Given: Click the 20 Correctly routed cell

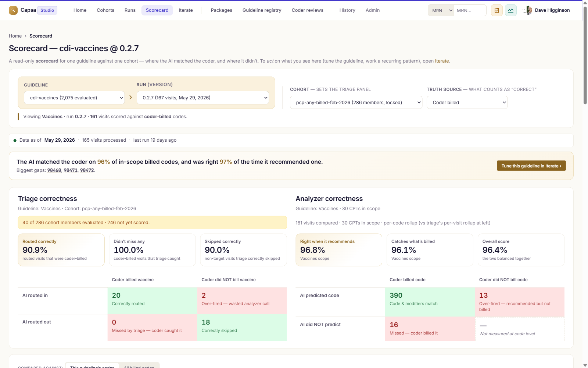Looking at the screenshot, I should pos(152,301).
